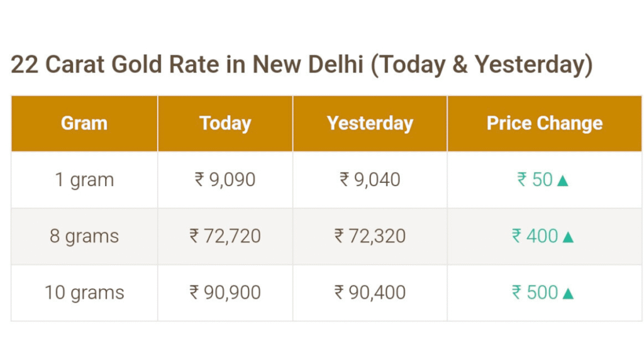Select the Price Change column header

point(545,123)
